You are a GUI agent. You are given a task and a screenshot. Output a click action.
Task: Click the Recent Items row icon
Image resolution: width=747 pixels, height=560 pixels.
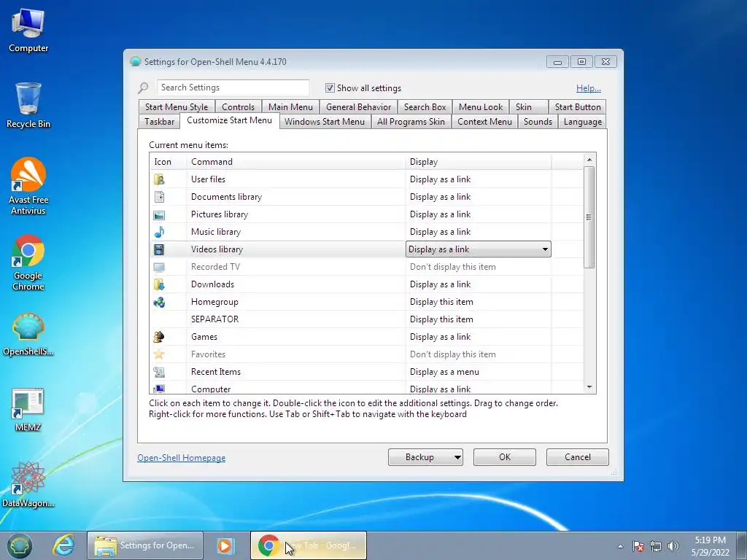(x=159, y=372)
